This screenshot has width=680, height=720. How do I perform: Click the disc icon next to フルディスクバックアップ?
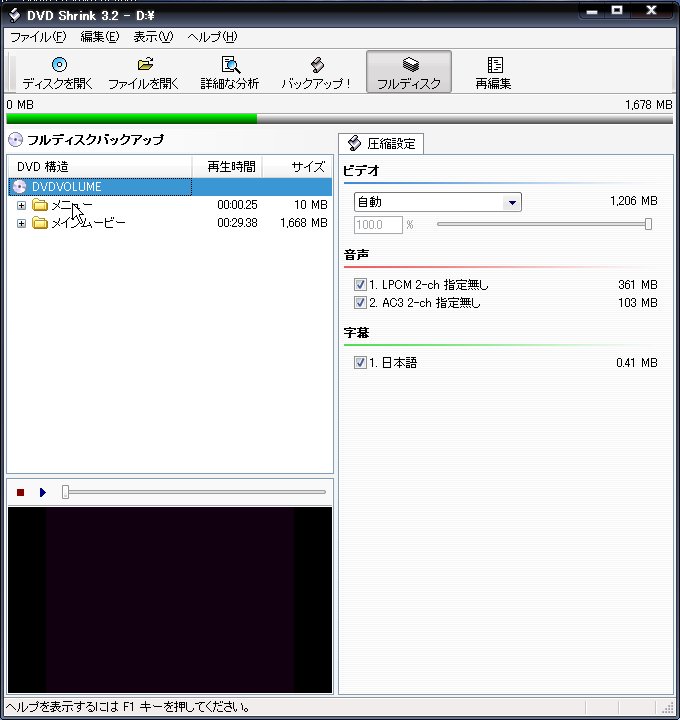click(x=15, y=140)
